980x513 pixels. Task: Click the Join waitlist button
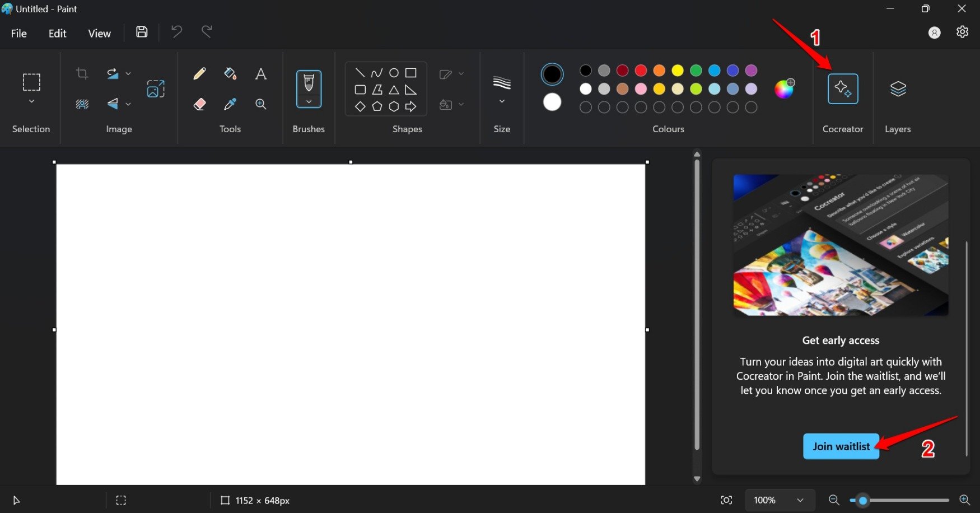(x=841, y=446)
